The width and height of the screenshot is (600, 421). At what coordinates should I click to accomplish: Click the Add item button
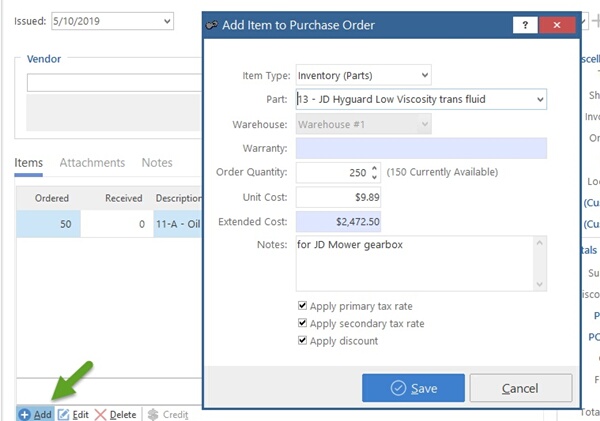click(x=35, y=414)
